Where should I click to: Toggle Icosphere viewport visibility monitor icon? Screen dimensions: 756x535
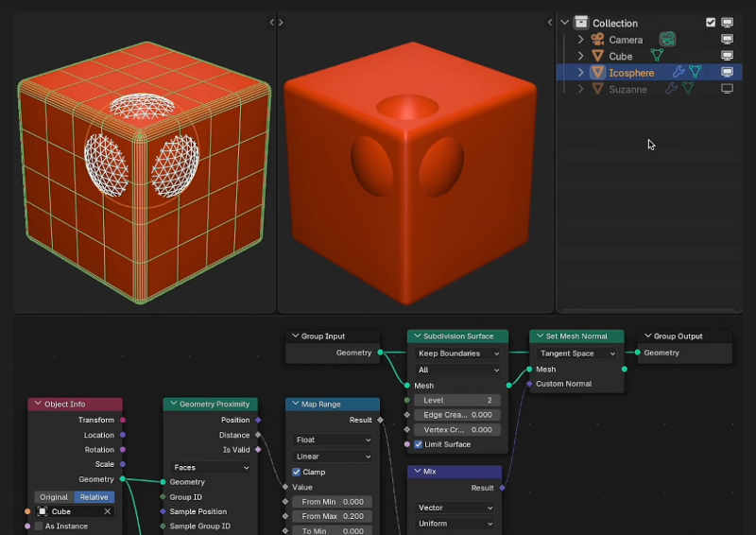coord(727,72)
